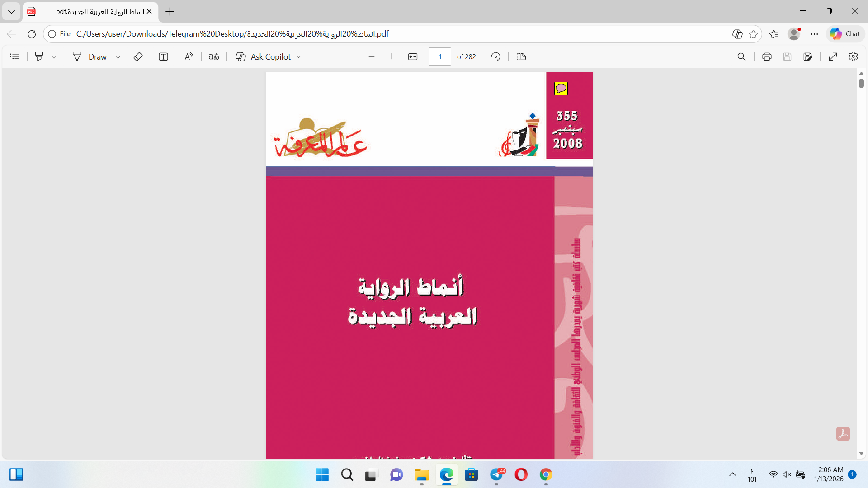The width and height of the screenshot is (868, 488).
Task: Enter full screen view
Action: point(833,56)
